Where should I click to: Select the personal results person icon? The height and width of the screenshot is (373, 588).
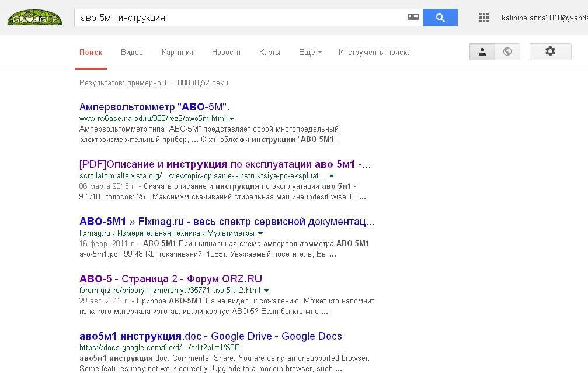[482, 52]
